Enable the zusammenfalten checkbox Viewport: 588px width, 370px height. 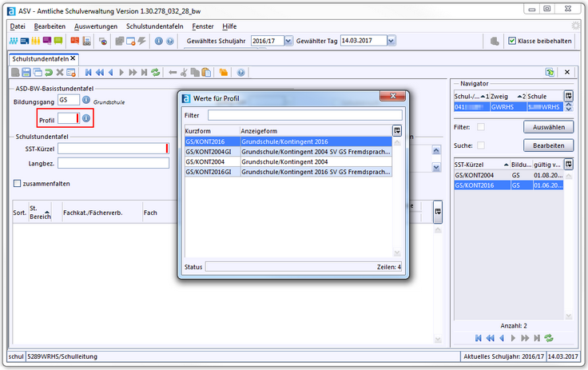18,183
